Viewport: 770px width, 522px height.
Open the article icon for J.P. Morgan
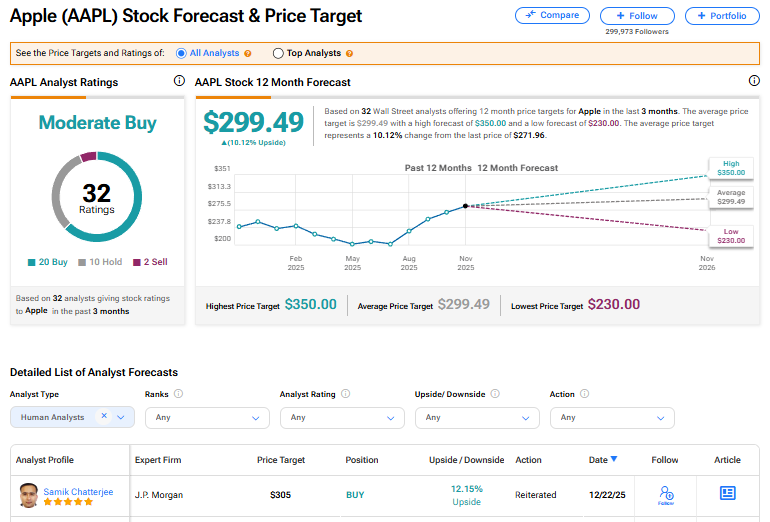pyautogui.click(x=727, y=493)
